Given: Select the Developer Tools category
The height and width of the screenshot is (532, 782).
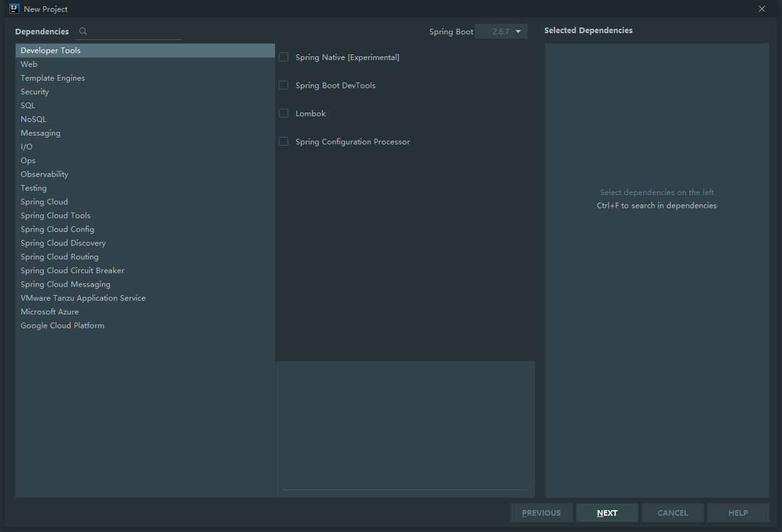Looking at the screenshot, I should [145, 51].
